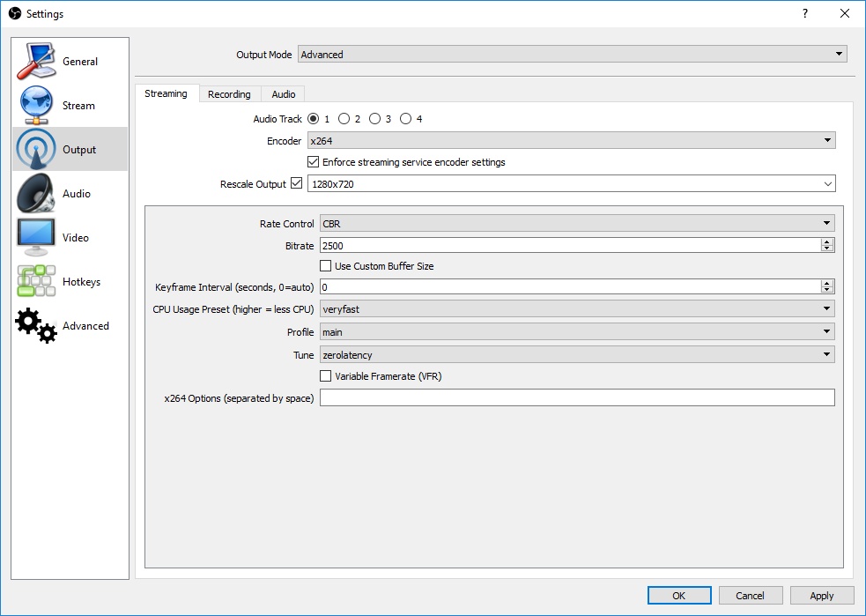
Task: Switch to the Streaming tab
Action: tap(167, 93)
